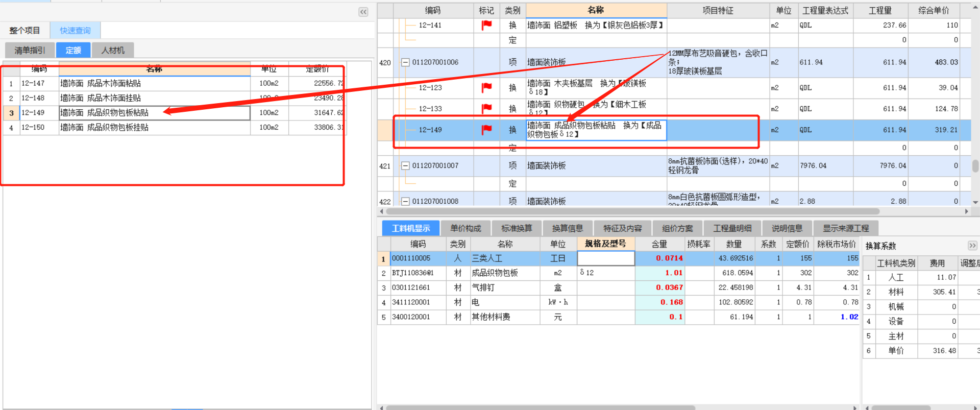Click the red flag in row 12-123
The width and height of the screenshot is (980, 410).
pos(486,88)
